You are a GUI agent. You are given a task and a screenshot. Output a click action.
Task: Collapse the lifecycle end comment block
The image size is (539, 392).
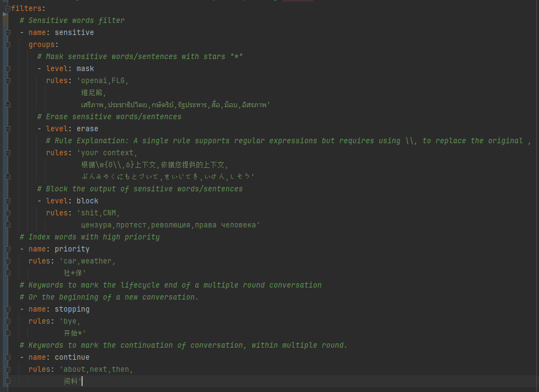point(8,285)
